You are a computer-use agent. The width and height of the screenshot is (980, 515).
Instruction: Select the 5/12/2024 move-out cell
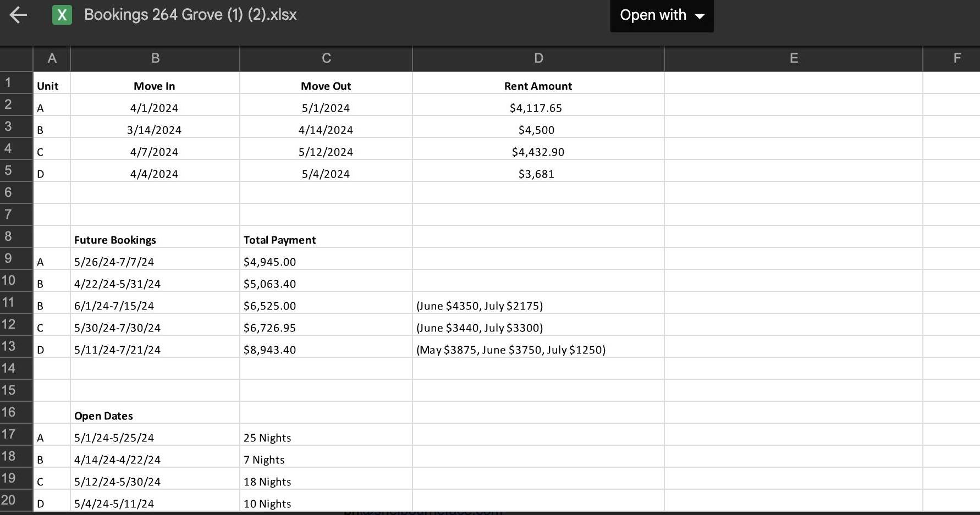click(326, 149)
